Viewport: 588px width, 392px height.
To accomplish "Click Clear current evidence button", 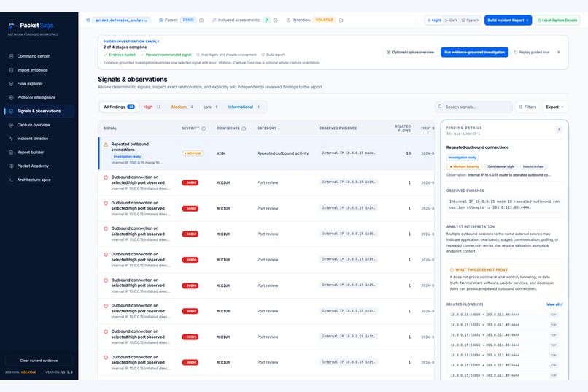I will click(x=39, y=361).
